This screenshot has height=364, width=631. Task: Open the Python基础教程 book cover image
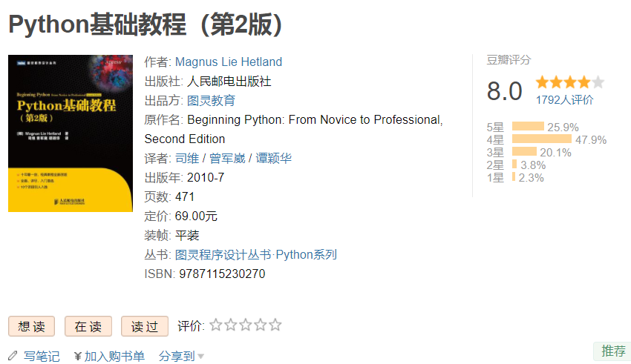click(x=70, y=133)
